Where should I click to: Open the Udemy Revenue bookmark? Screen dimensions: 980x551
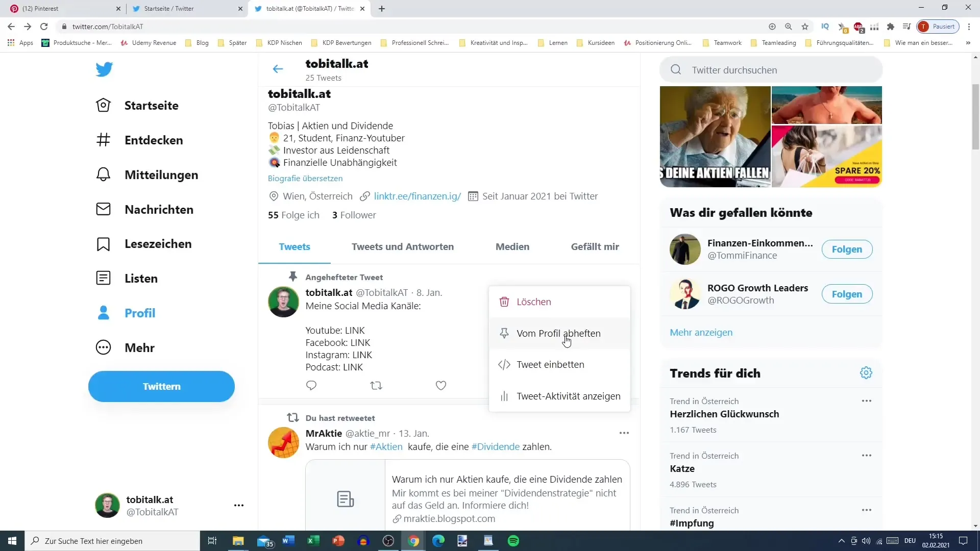tap(149, 43)
